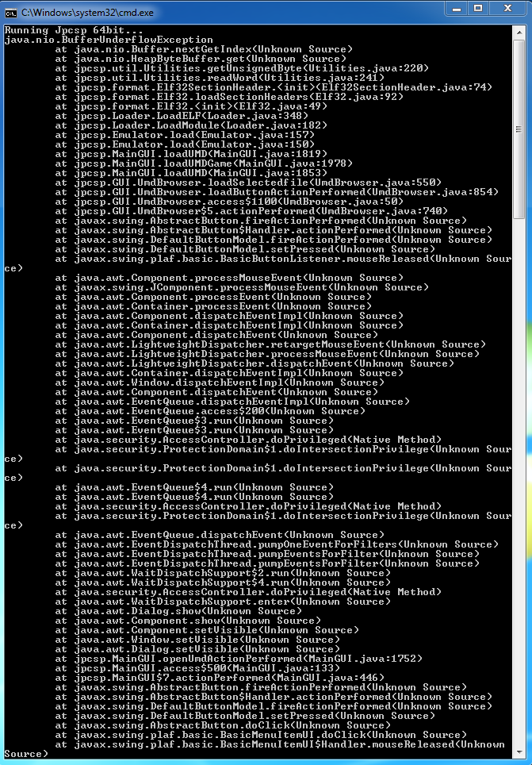Click the WaitDispatchSupport$2.run line
Screen dimensions: 532x765
coord(222,573)
